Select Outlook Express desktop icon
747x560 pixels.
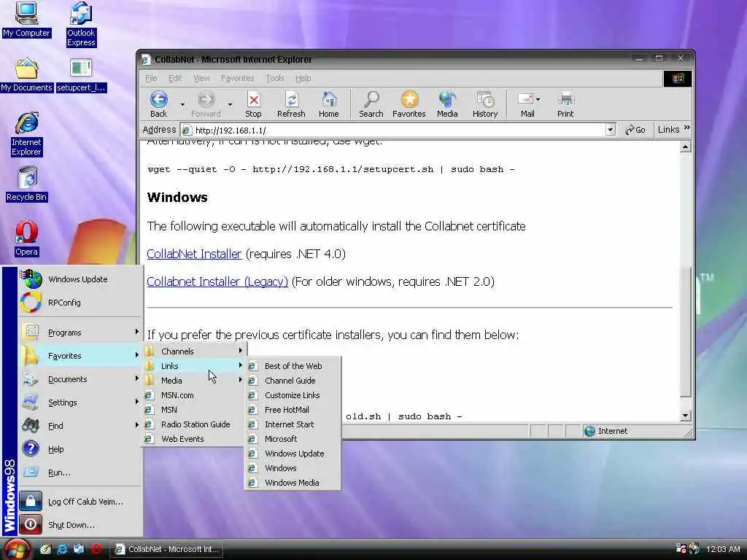point(81,24)
